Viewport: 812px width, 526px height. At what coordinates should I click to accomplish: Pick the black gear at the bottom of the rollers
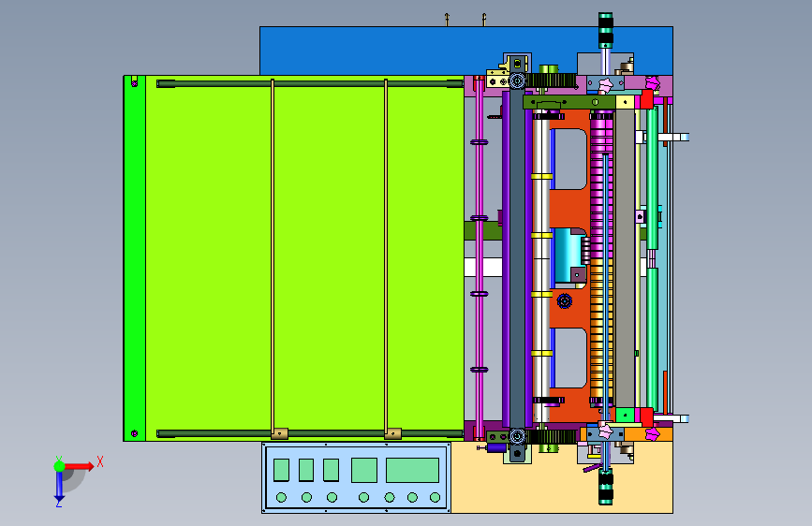point(551,437)
